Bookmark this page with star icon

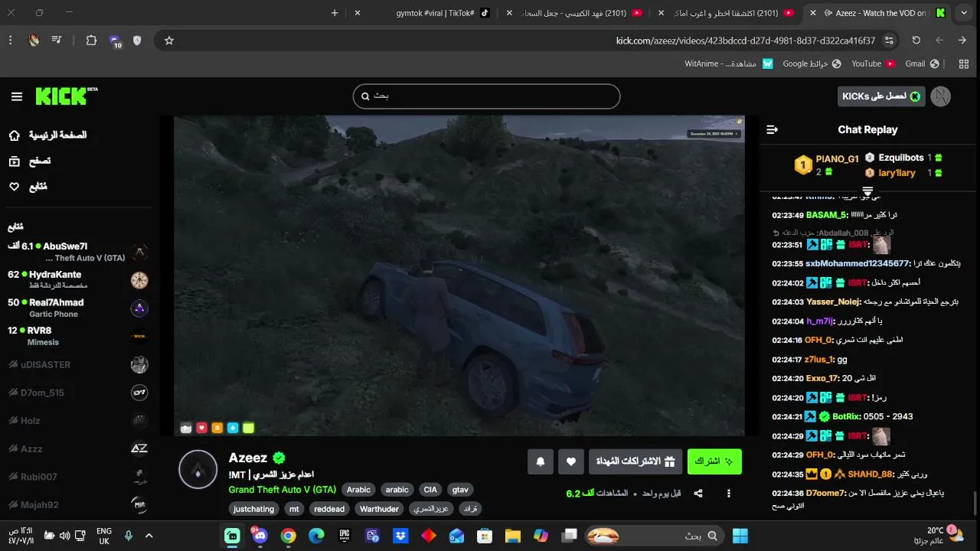pyautogui.click(x=169, y=41)
